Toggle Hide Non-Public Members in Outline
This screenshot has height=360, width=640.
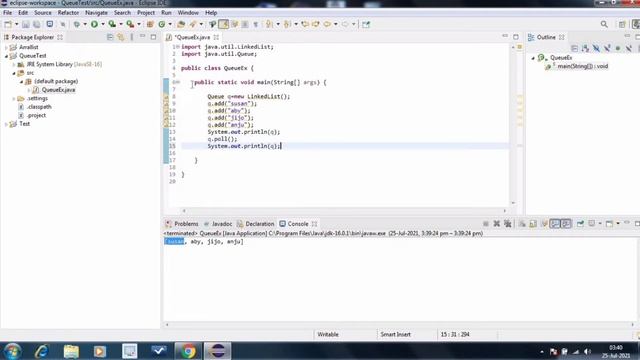618,49
